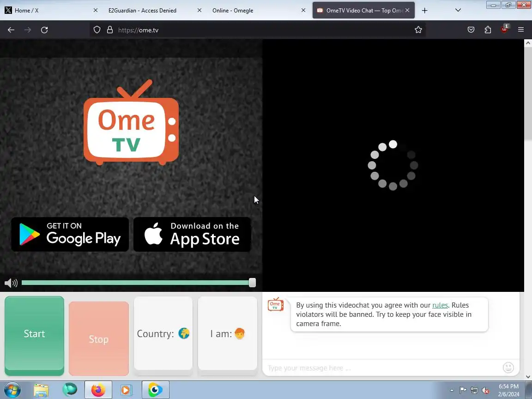
Task: Open the list all tabs chevron
Action: point(458,10)
